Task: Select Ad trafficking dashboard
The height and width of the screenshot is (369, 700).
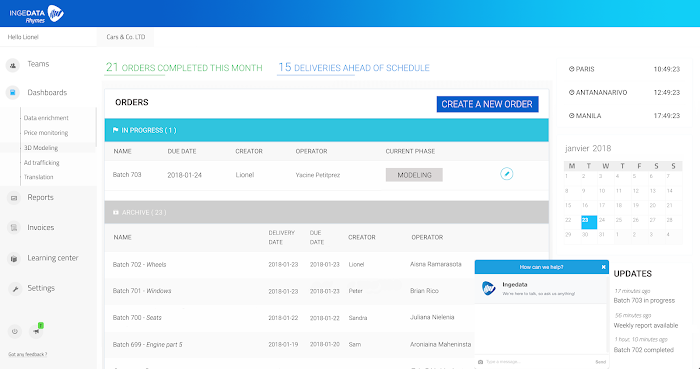Action: [42, 163]
